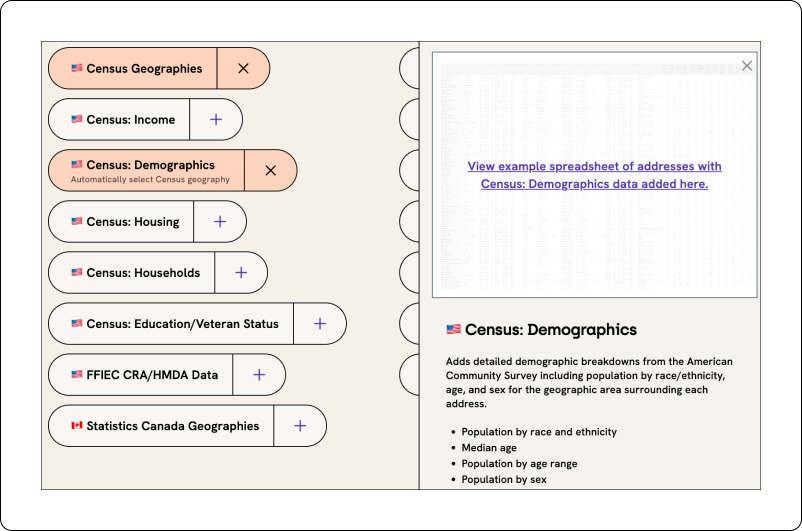Click the "Median age" bullet
Viewport: 802px width, 531px height.
pyautogui.click(x=489, y=448)
